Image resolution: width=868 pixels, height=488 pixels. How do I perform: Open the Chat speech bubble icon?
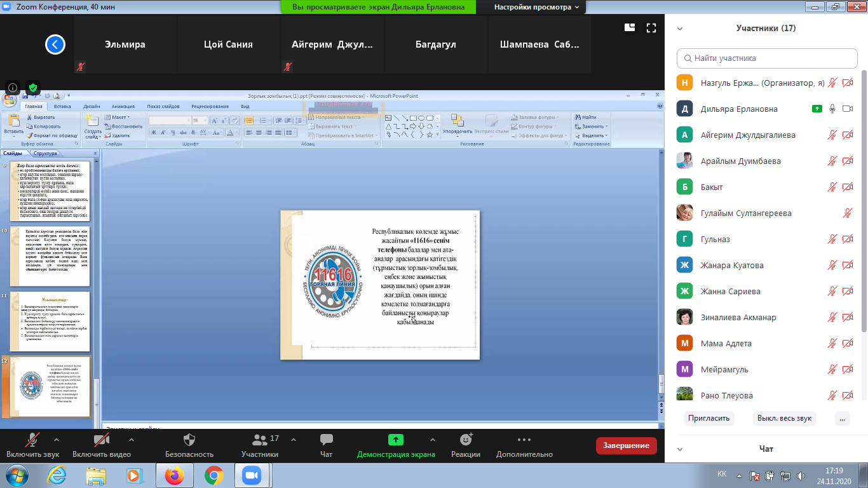coord(327,440)
